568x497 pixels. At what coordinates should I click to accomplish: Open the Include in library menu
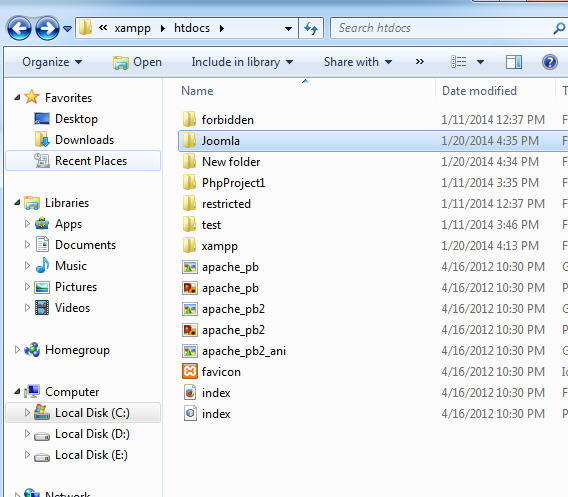(242, 62)
